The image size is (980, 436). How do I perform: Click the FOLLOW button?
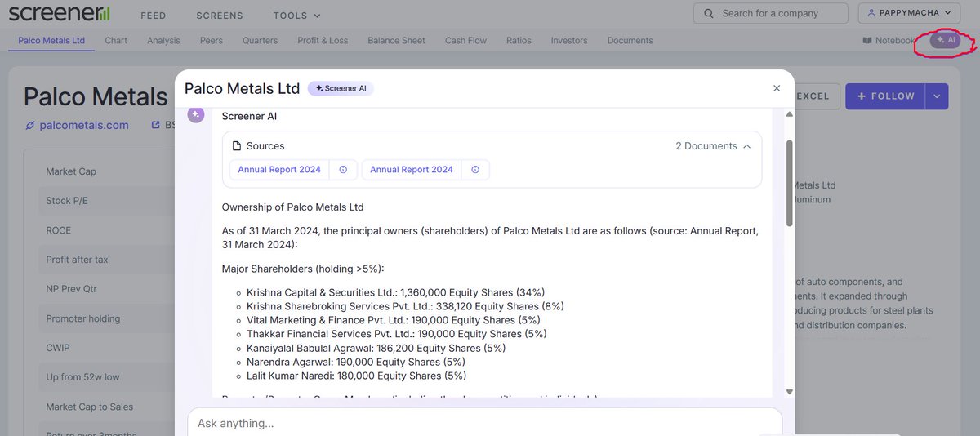[x=885, y=96]
